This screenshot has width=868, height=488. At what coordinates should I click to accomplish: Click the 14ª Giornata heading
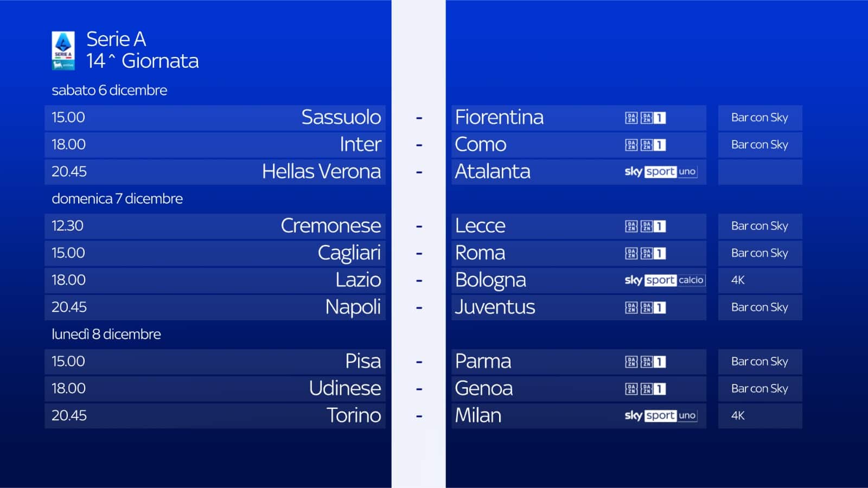tap(142, 61)
